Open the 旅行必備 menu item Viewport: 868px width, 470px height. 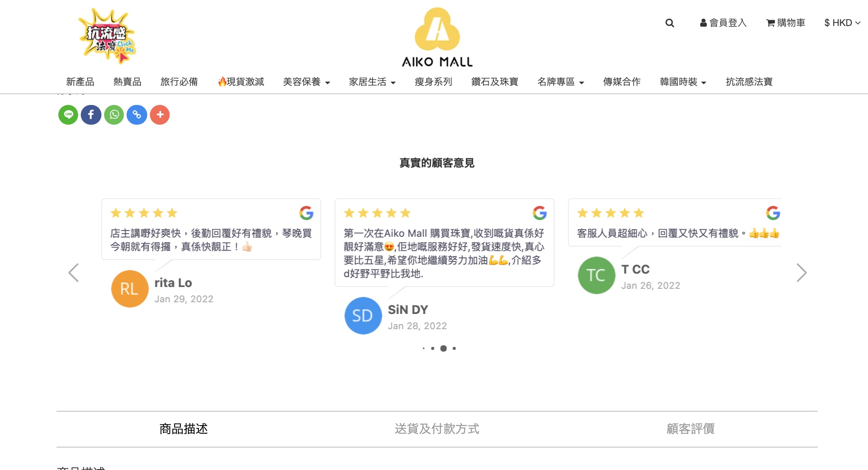[x=179, y=82]
